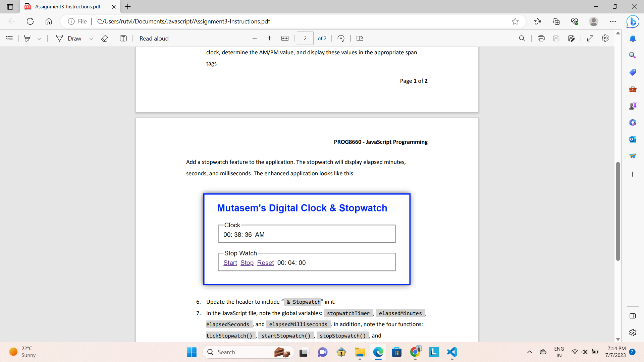
Task: Print the PDF document
Action: 541,38
